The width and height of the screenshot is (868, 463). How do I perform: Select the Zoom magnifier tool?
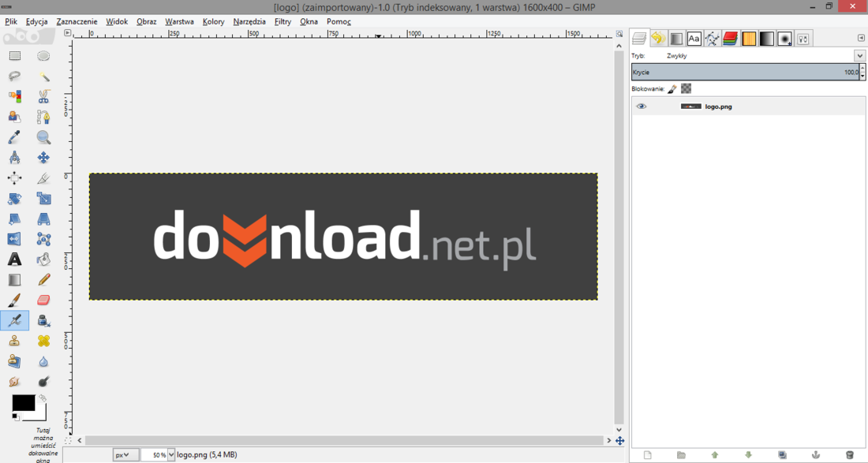pyautogui.click(x=43, y=137)
